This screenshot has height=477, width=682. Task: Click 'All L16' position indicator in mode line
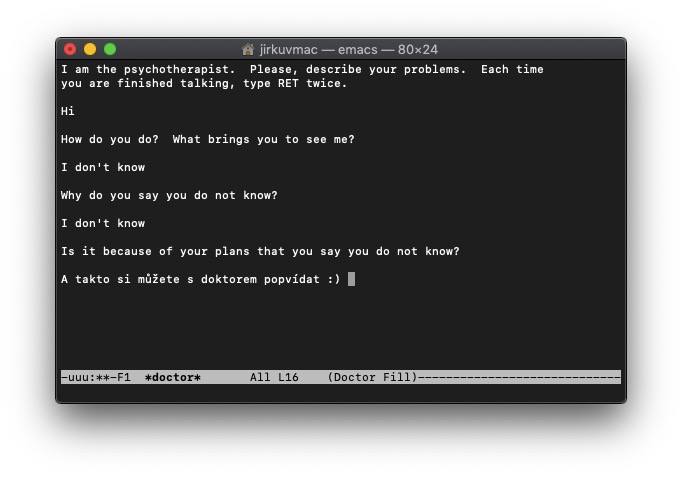pyautogui.click(x=274, y=377)
